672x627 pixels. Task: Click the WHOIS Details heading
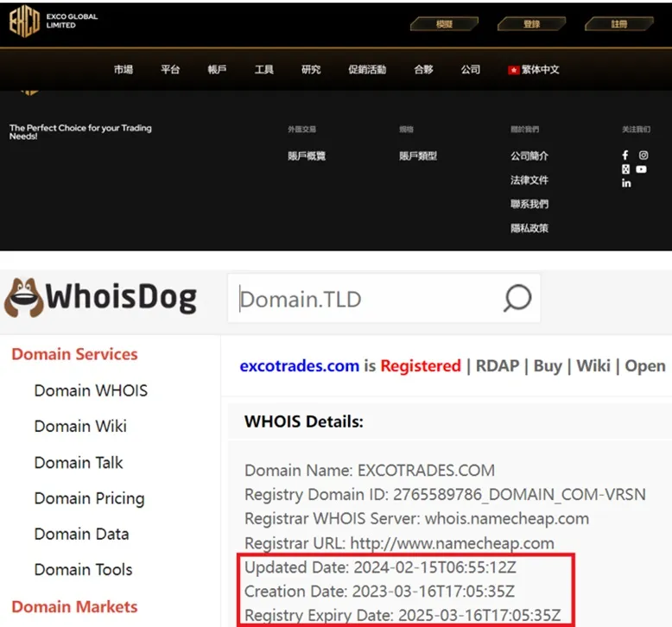(304, 421)
